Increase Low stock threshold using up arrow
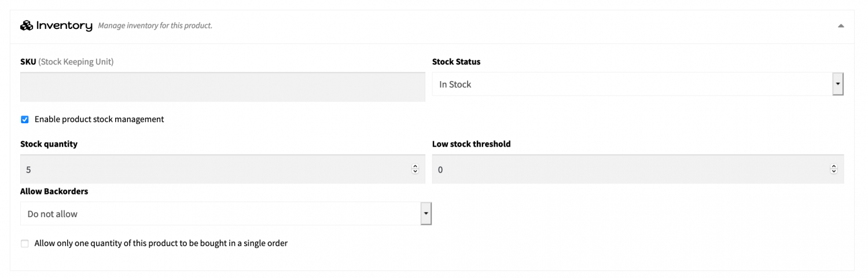This screenshot has width=868, height=278. (x=834, y=167)
